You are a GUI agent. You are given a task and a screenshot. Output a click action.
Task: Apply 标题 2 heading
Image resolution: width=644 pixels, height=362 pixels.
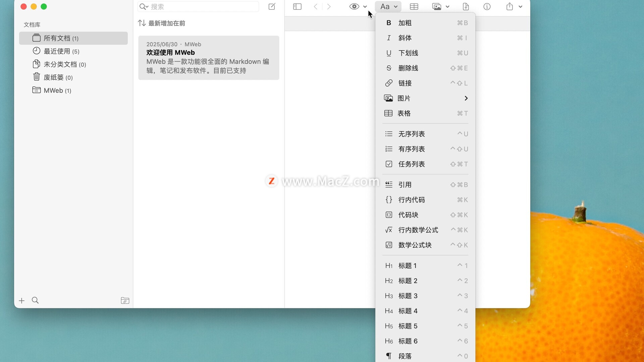click(425, 281)
